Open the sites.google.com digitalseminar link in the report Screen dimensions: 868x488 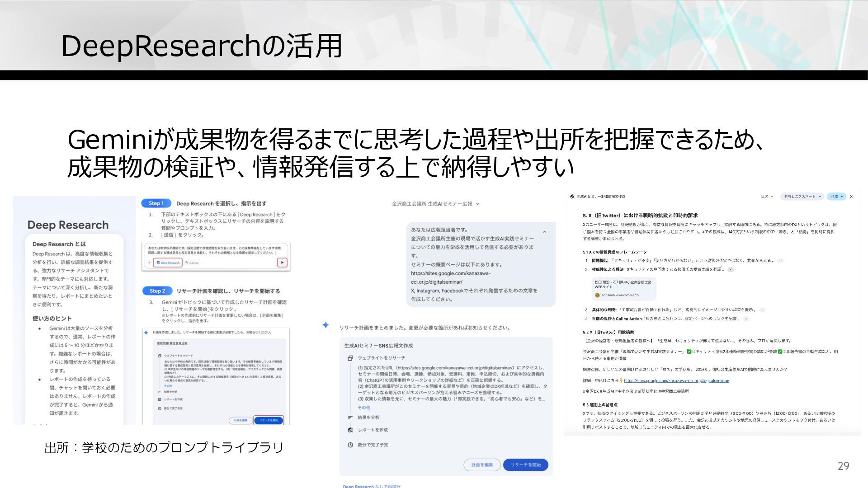pos(676,380)
